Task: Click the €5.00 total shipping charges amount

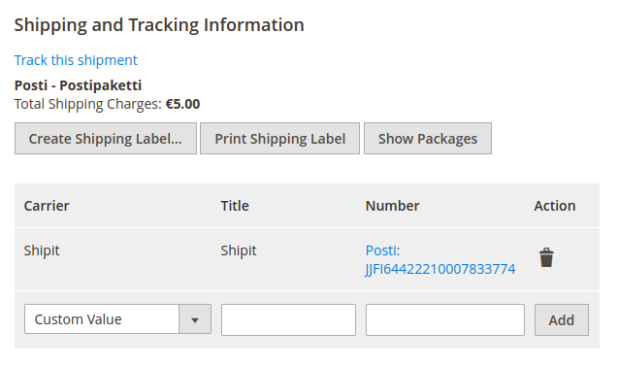Action: [x=182, y=104]
